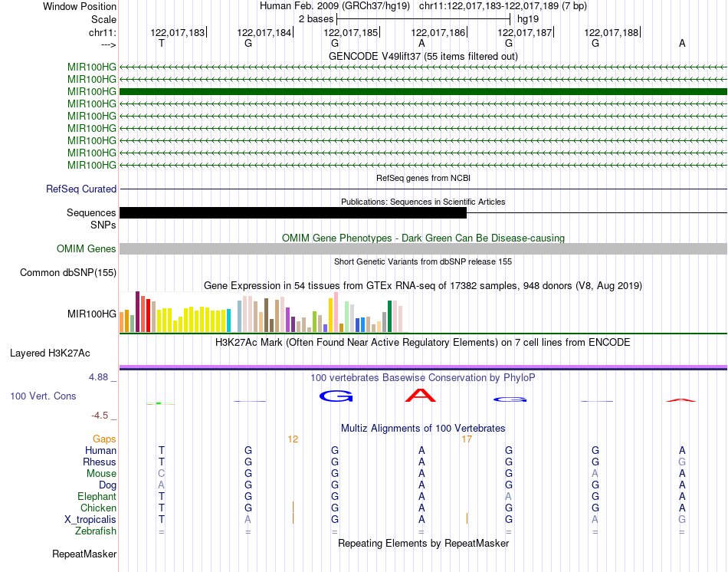Click the -4.5 PhyloP lower scale value

pos(100,416)
